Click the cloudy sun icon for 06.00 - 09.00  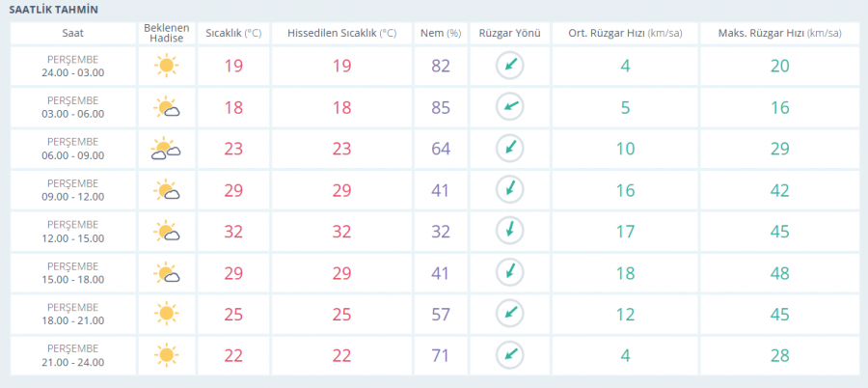click(166, 149)
